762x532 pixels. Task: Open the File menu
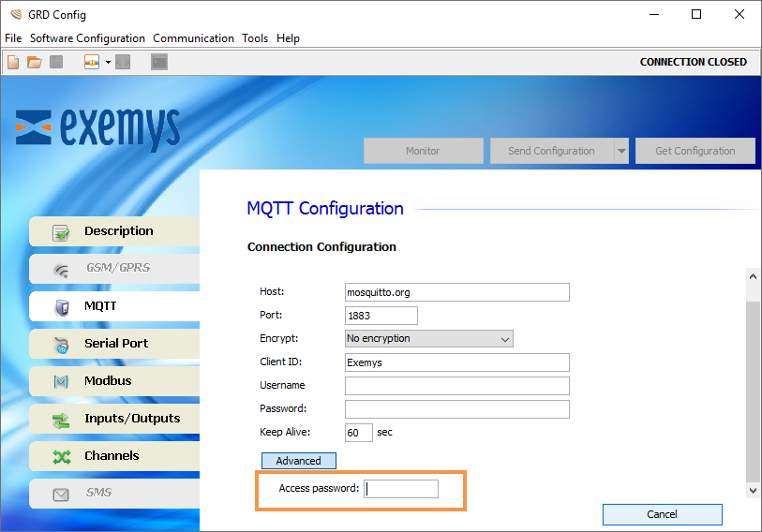(x=13, y=38)
